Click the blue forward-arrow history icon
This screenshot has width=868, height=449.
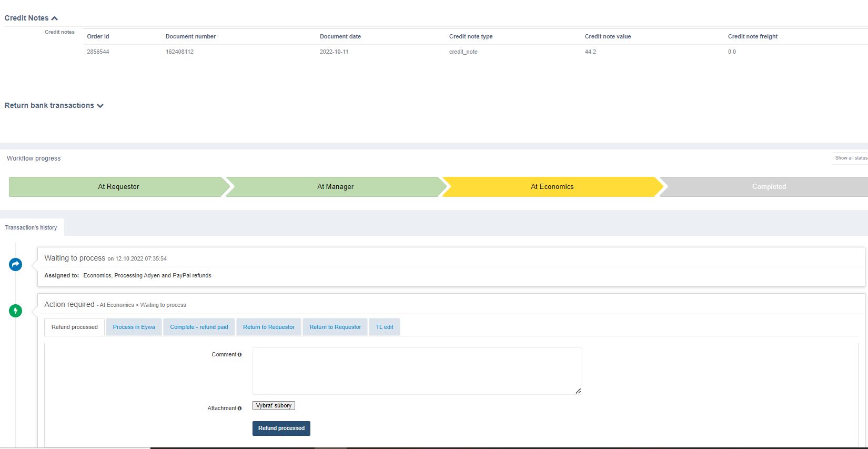(16, 264)
